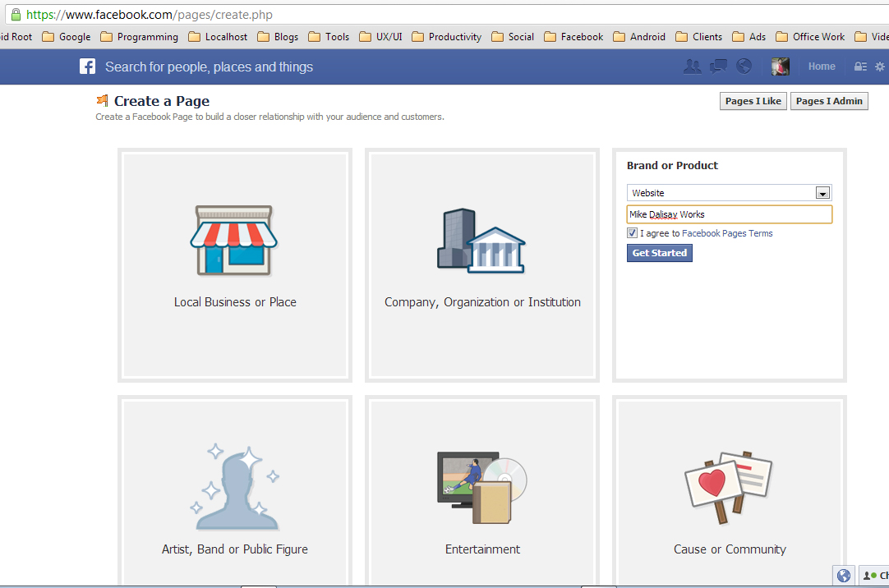Open privacy shortcuts lock icon
This screenshot has height=588, width=889.
pos(860,67)
